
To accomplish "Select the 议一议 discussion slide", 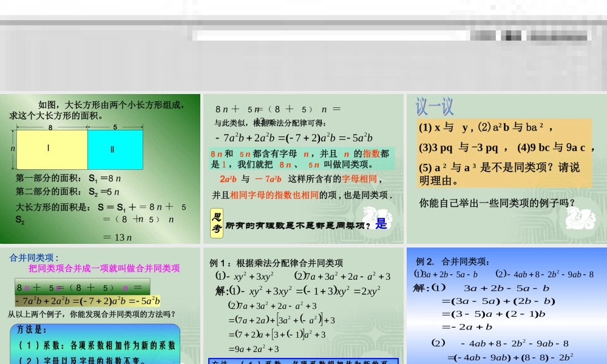I will click(507, 169).
